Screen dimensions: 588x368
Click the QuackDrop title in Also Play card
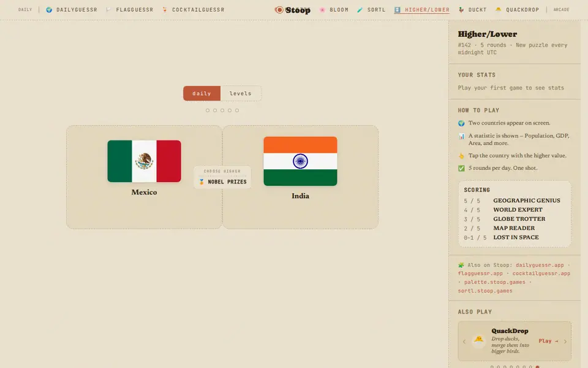pos(510,331)
